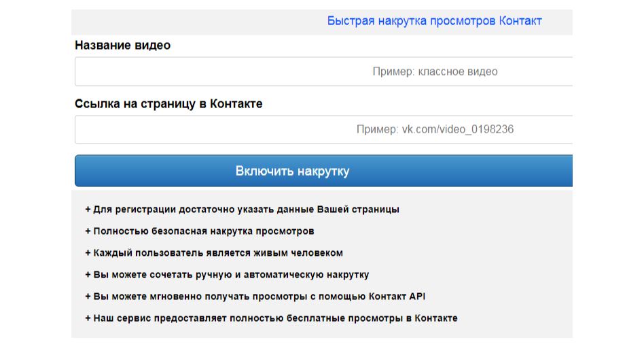This screenshot has width=644, height=351.
Task: Click the 'Включить накрутку' button
Action: click(x=323, y=171)
